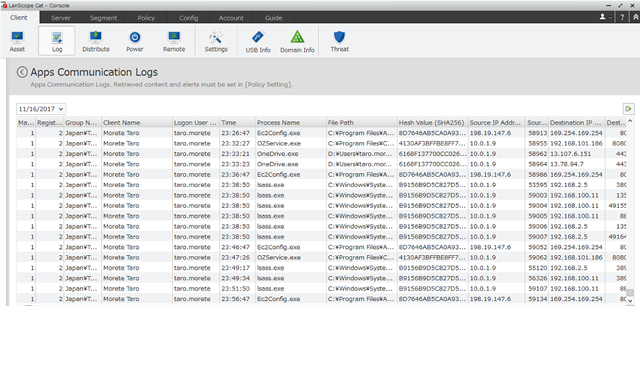Image resolution: width=640 pixels, height=380 pixels.
Task: Sort by Group Name column header
Action: point(82,122)
